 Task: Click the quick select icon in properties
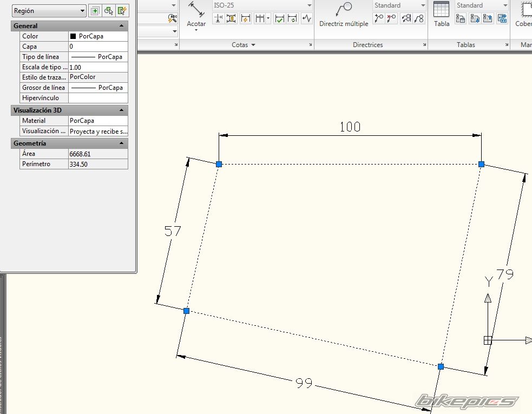coord(122,11)
